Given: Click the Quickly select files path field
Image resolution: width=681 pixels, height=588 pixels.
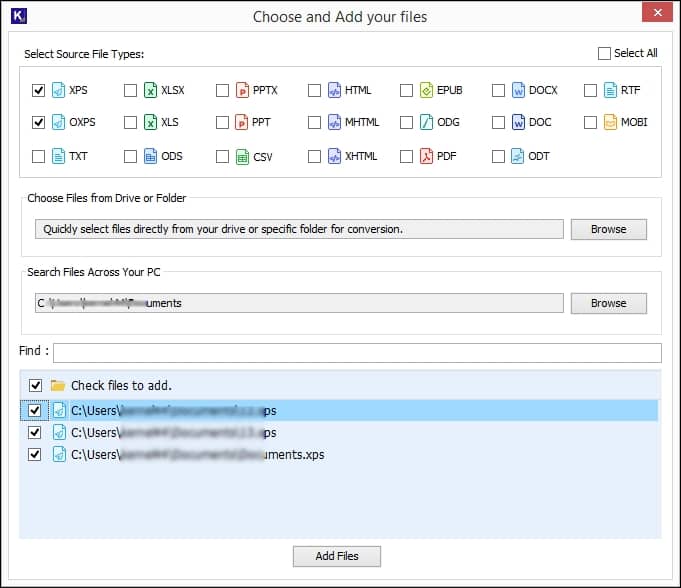Looking at the screenshot, I should pos(299,229).
